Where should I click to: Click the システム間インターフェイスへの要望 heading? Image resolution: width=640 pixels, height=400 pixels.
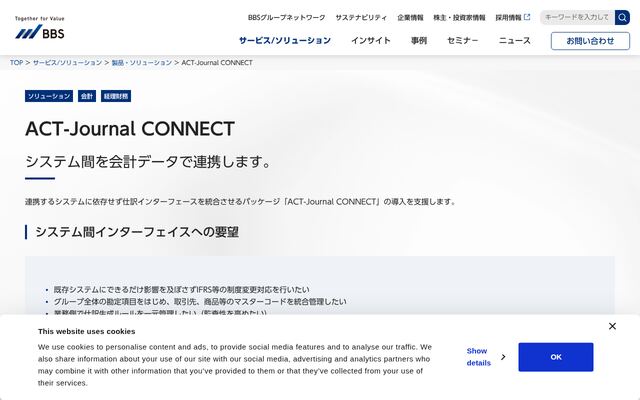137,232
